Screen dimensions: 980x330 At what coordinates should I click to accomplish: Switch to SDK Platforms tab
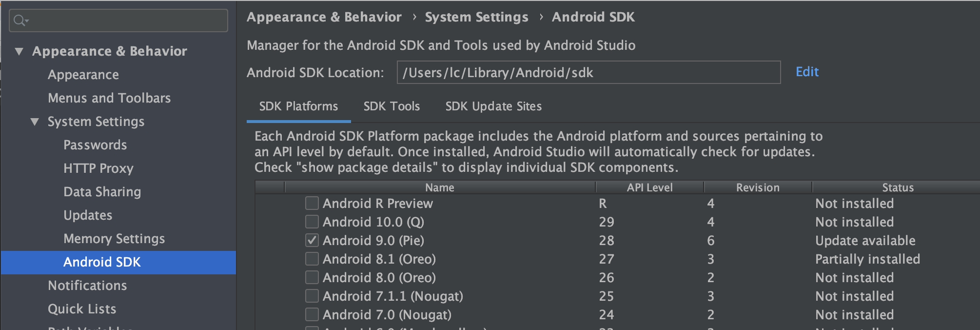[x=298, y=106]
